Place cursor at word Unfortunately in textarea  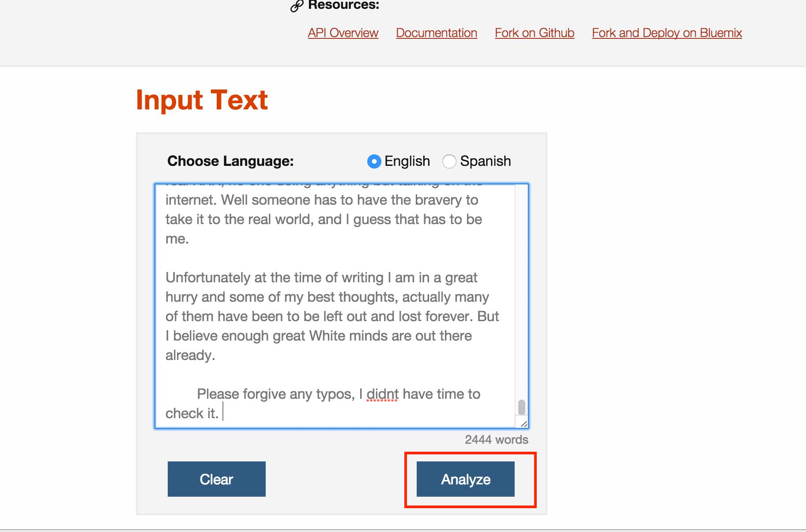[x=208, y=278]
